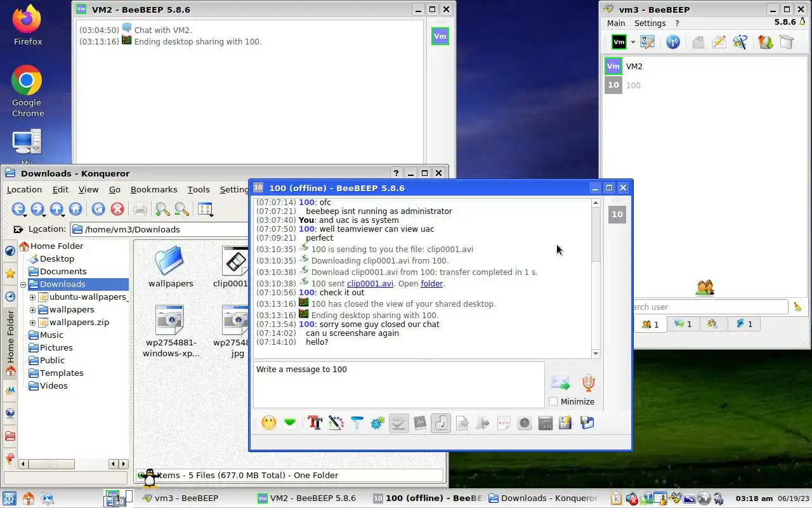Screen dimensions: 812x508
Task: Open chat settings blue gear icon
Action: tap(377, 423)
